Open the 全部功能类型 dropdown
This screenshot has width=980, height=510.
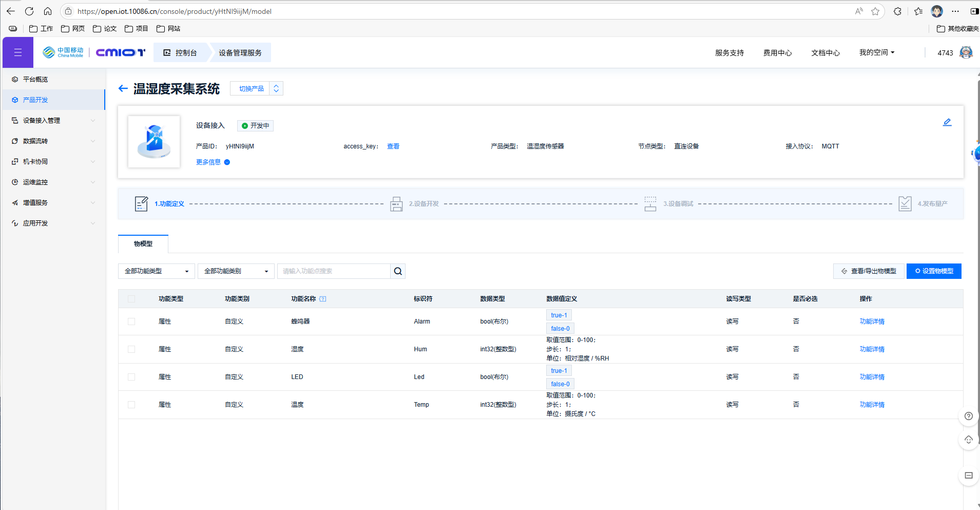pyautogui.click(x=156, y=271)
